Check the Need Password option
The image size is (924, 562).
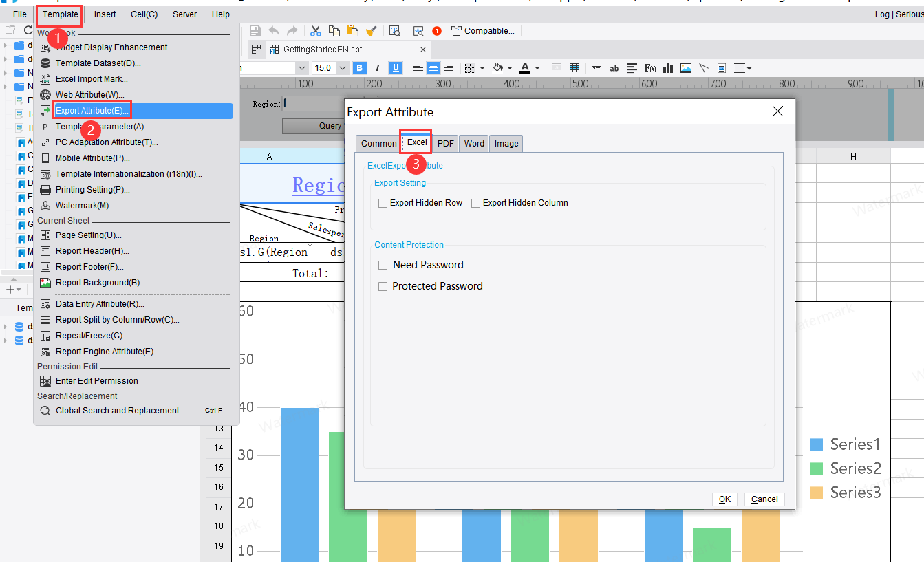coord(383,265)
